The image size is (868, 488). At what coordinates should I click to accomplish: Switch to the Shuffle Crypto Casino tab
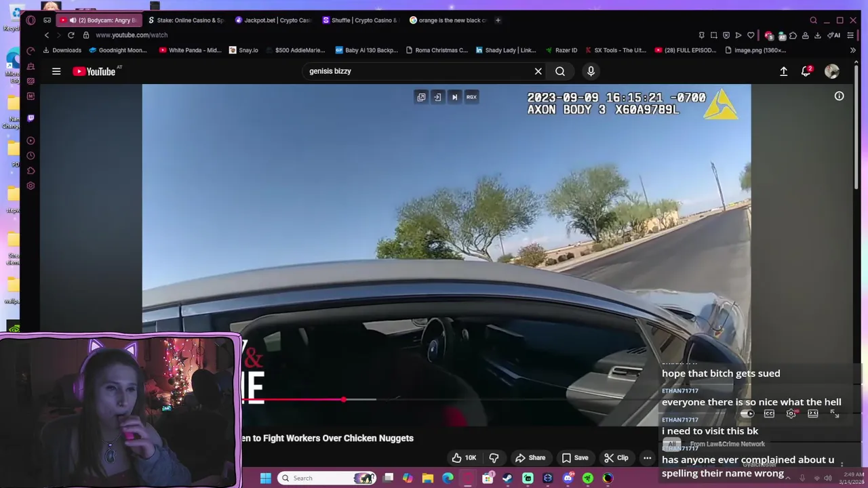pyautogui.click(x=360, y=20)
